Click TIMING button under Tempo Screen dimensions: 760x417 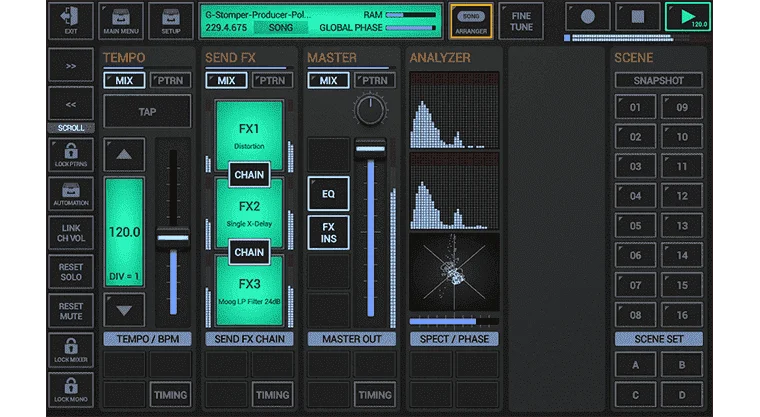click(x=170, y=395)
